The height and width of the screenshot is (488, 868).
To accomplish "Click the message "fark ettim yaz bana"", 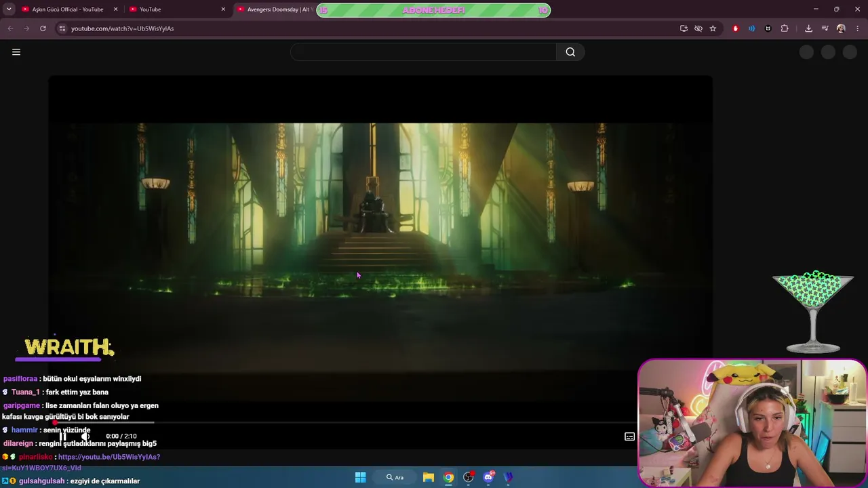I will coord(77,392).
